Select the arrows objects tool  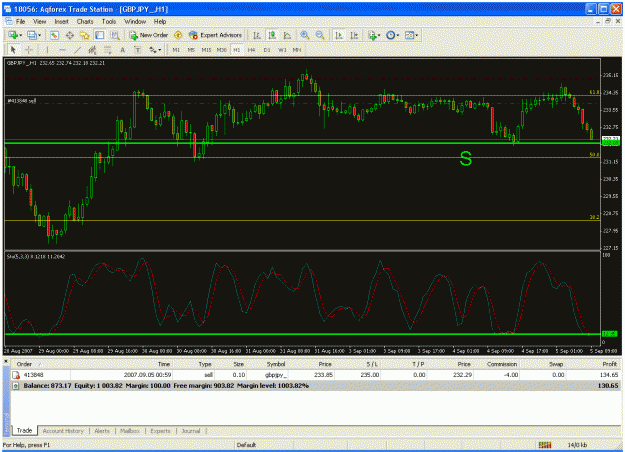pyautogui.click(x=152, y=50)
